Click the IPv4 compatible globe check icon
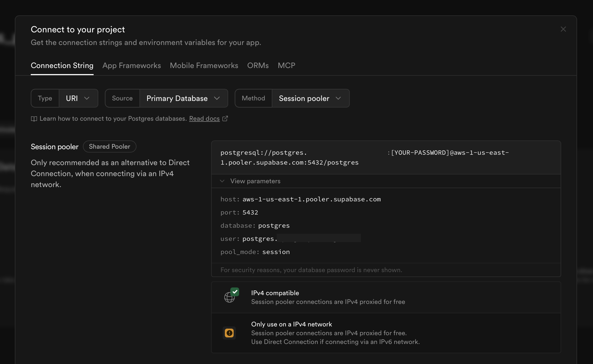 (x=231, y=295)
